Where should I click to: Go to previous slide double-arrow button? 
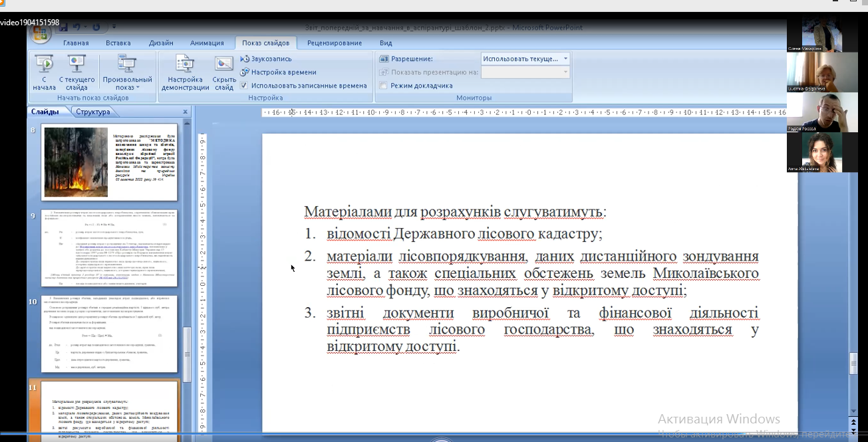click(854, 421)
